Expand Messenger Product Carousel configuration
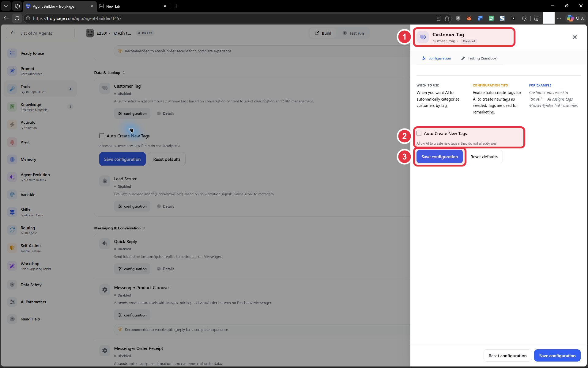The width and height of the screenshot is (588, 368). [x=132, y=315]
